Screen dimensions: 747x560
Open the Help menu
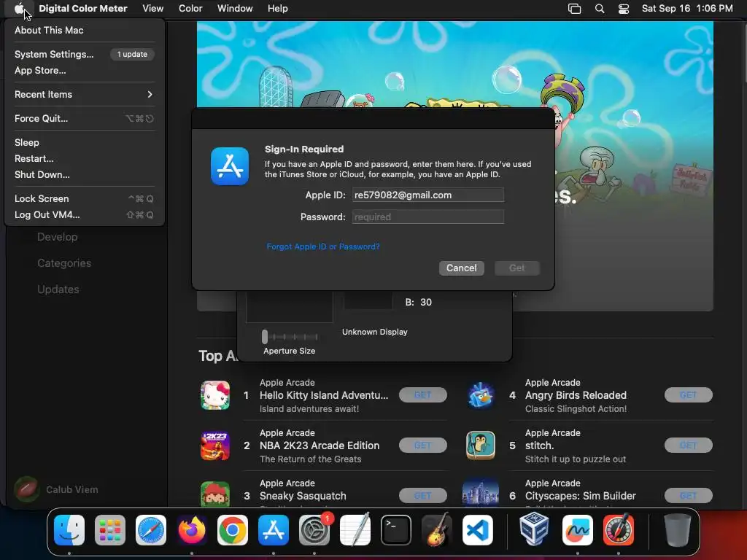coord(278,9)
